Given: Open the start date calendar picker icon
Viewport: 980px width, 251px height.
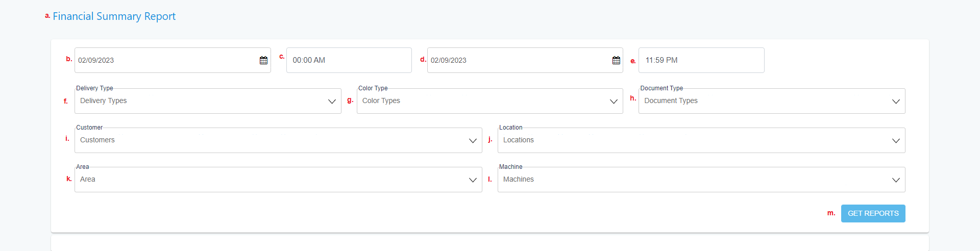Looking at the screenshot, I should (x=263, y=60).
